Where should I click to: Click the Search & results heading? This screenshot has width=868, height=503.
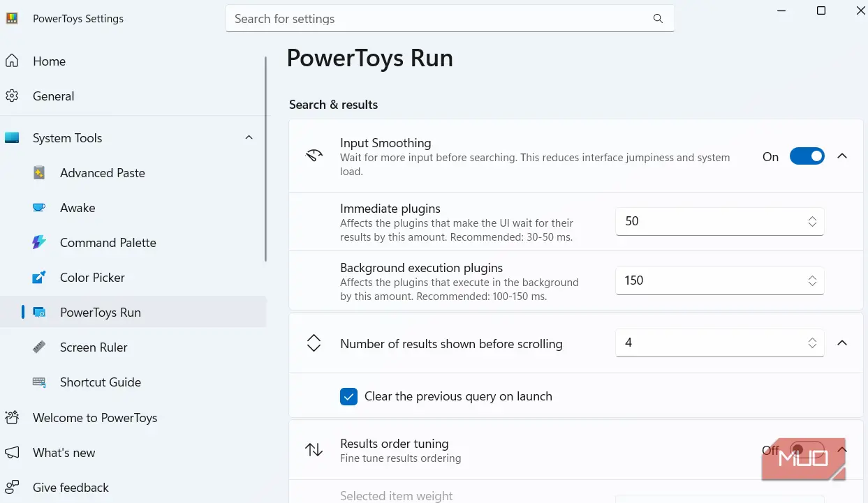click(x=333, y=105)
